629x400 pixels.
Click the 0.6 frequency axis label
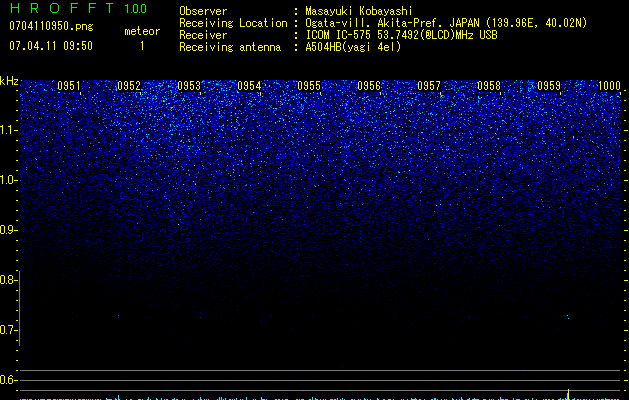click(8, 380)
